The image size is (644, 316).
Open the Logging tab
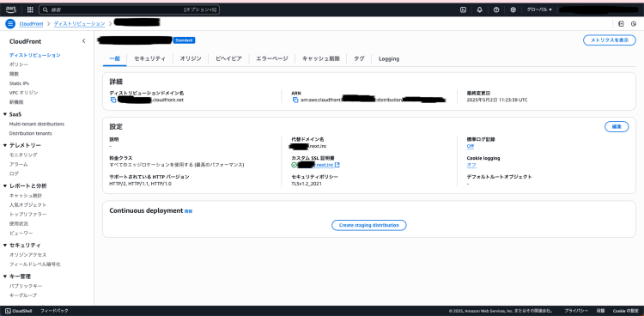click(x=389, y=58)
